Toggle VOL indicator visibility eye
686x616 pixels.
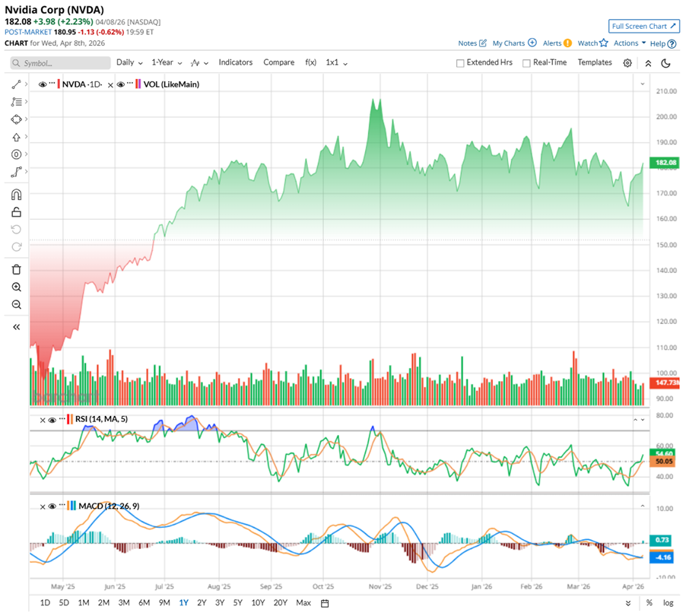coord(121,84)
